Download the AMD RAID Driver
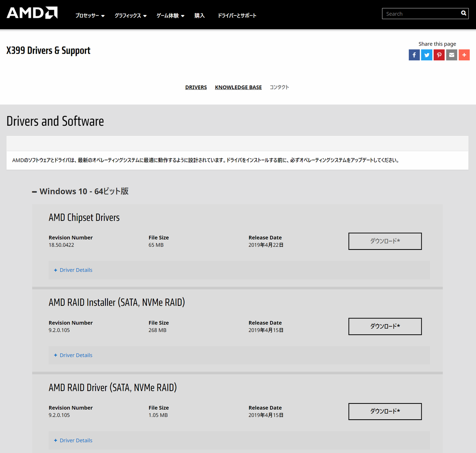Viewport: 476px width, 453px height. 385,411
